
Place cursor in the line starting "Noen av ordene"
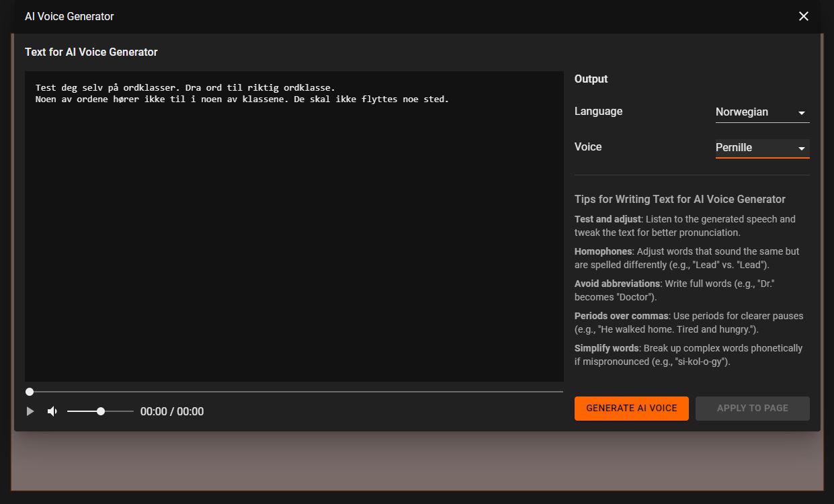click(x=242, y=99)
